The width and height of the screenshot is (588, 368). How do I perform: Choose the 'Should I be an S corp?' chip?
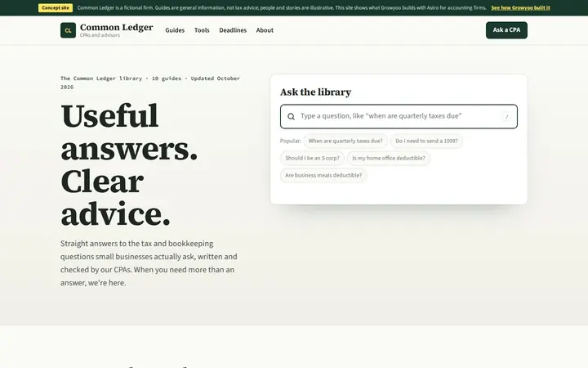click(312, 158)
